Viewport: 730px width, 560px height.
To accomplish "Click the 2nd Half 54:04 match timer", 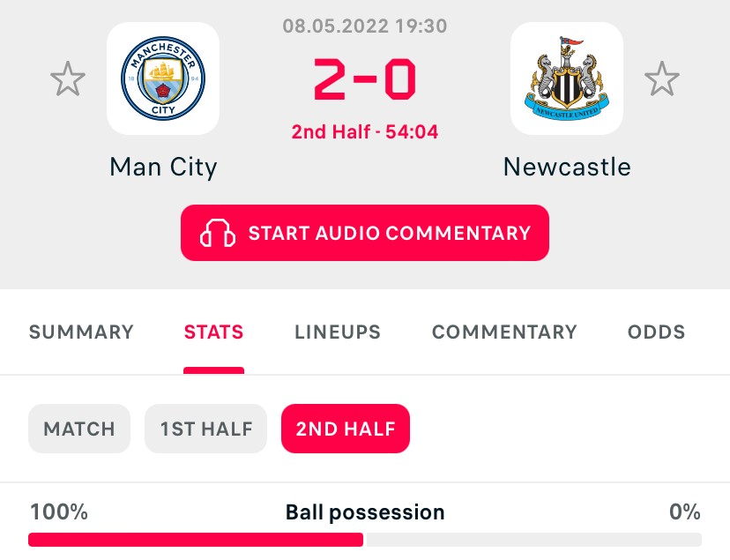I will coord(365,132).
